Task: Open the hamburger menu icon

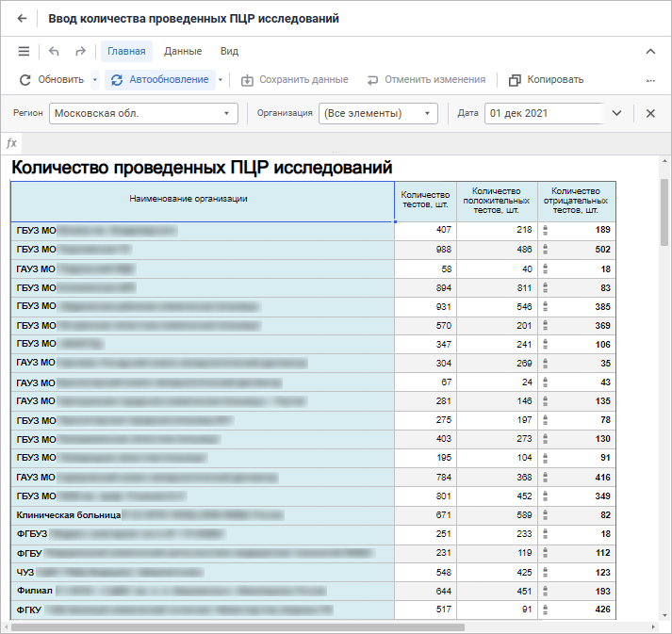Action: [24, 52]
